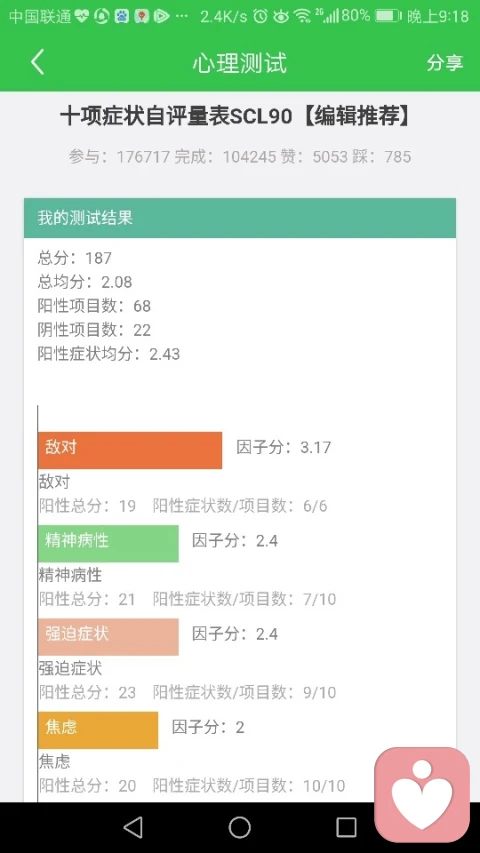The image size is (480, 853).
Task: Tap the yellow 焦虑 bar
Action: click(x=98, y=730)
